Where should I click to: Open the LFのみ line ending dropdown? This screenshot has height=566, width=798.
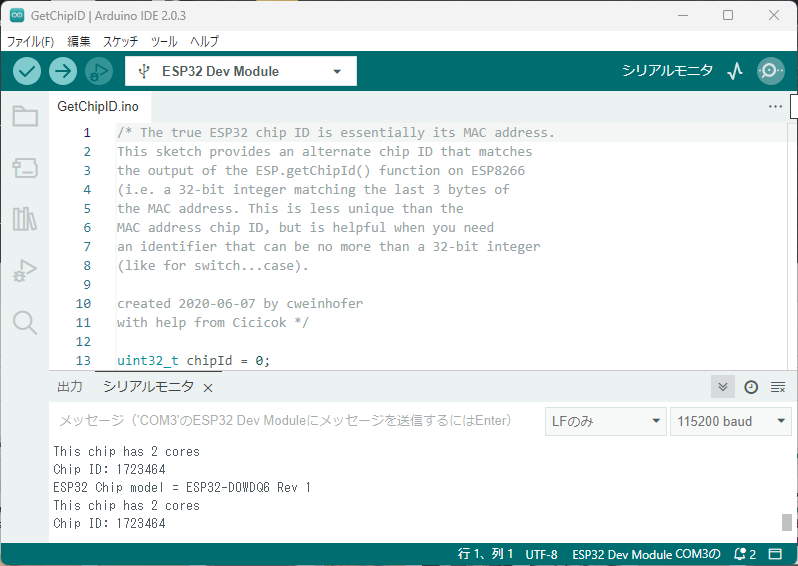[605, 421]
